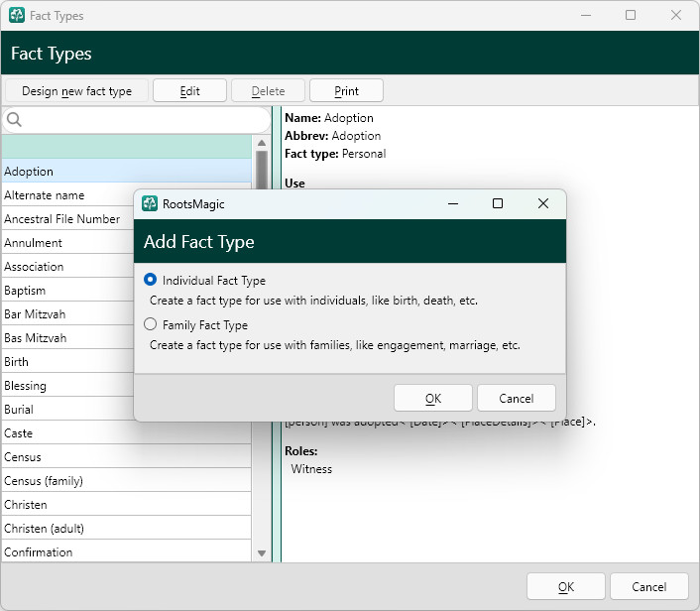Click the RootsMagic dialog title bar icon

tap(150, 203)
